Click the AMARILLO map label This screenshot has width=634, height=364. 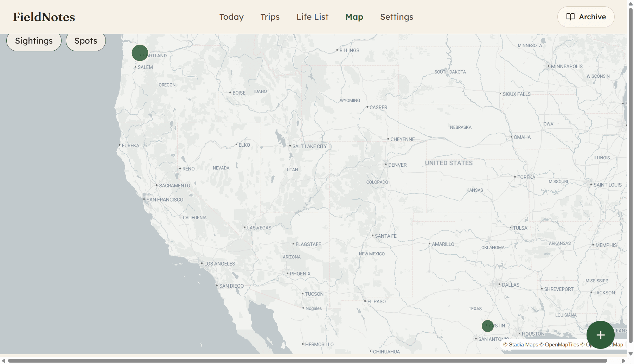click(443, 244)
